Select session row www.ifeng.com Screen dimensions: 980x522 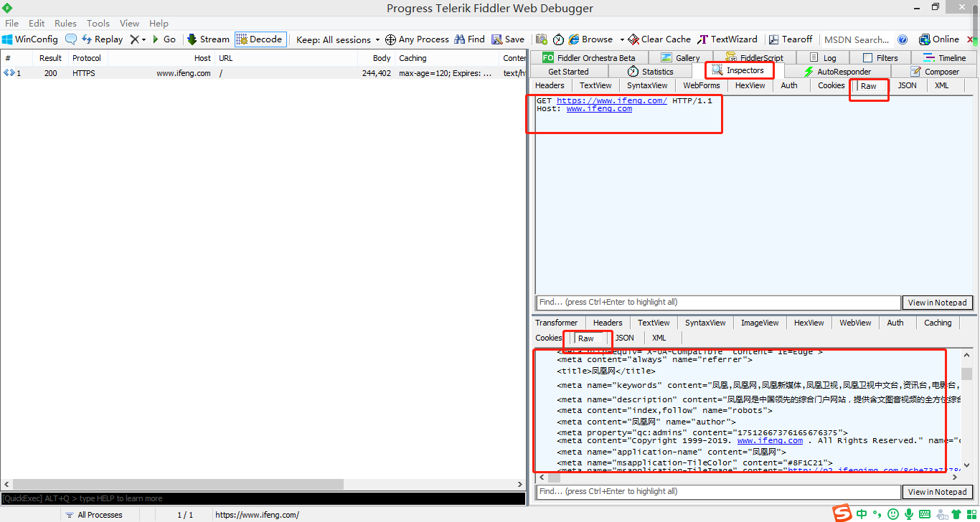click(263, 73)
